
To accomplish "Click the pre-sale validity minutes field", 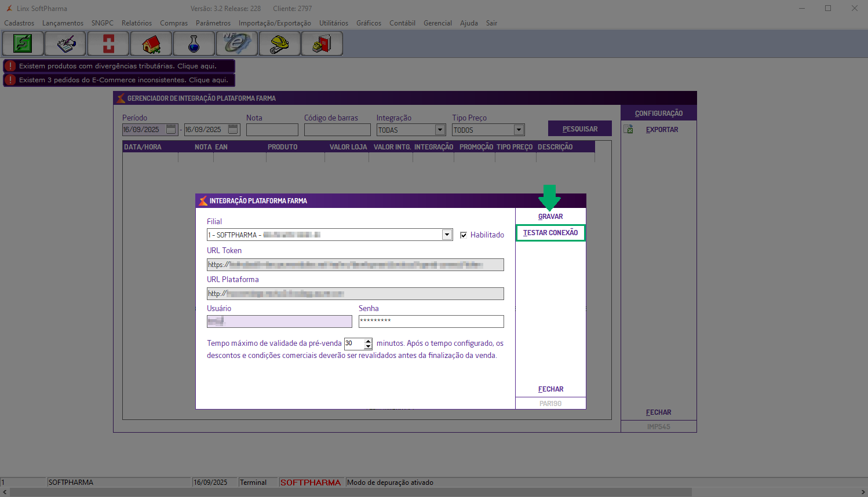I will click(354, 343).
